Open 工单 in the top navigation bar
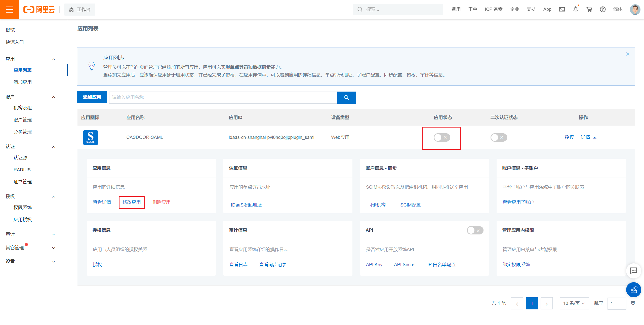This screenshot has height=325, width=644. tap(473, 9)
